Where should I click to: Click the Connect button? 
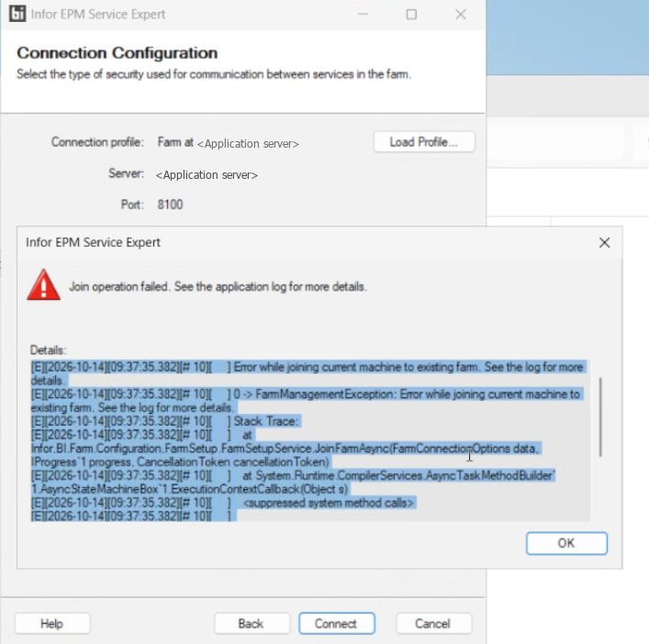[x=337, y=623]
